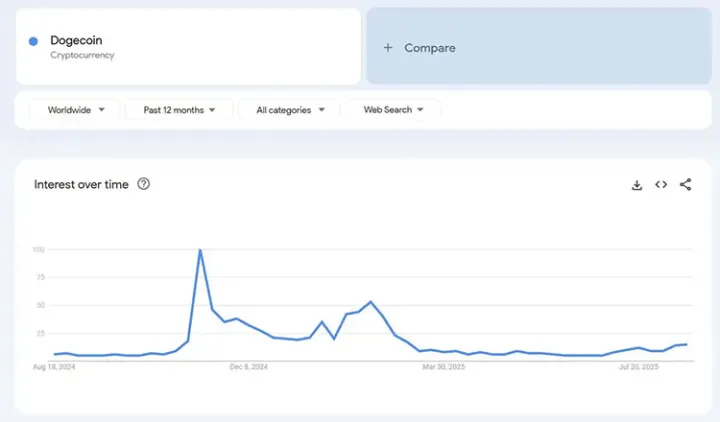Select the Aug 18, 2024 axis label
The height and width of the screenshot is (422, 720).
point(54,367)
